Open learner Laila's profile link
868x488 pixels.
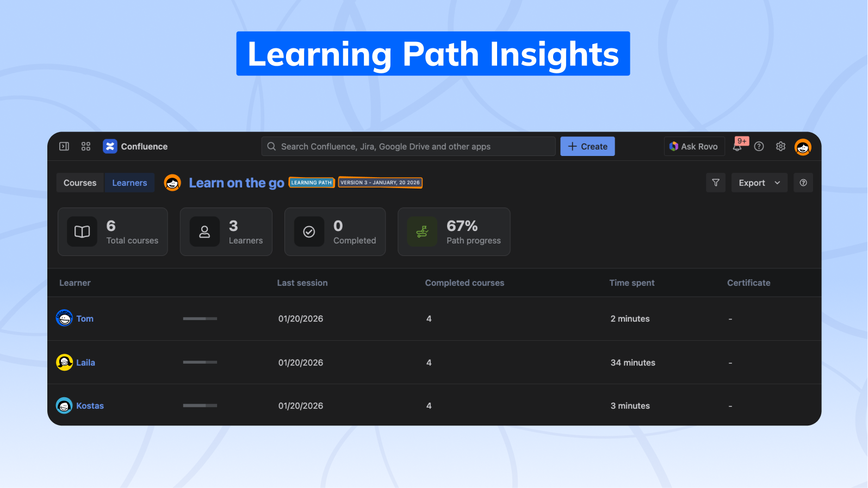coord(85,362)
